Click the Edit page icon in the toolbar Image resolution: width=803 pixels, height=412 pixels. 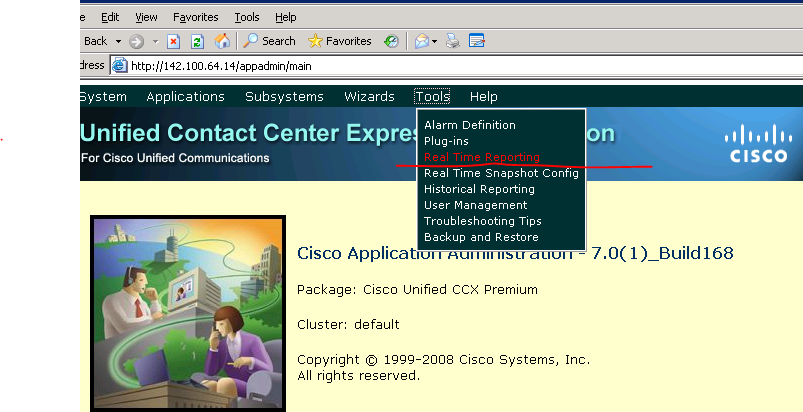click(476, 41)
